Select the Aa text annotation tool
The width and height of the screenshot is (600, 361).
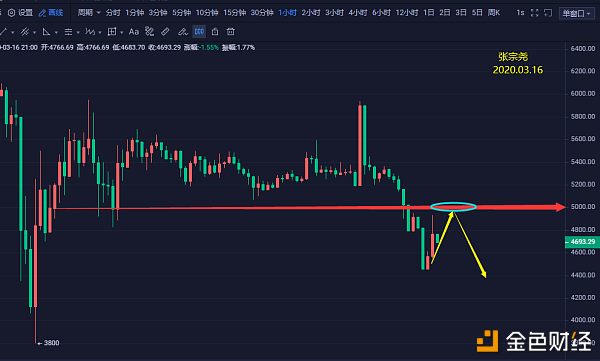click(134, 31)
